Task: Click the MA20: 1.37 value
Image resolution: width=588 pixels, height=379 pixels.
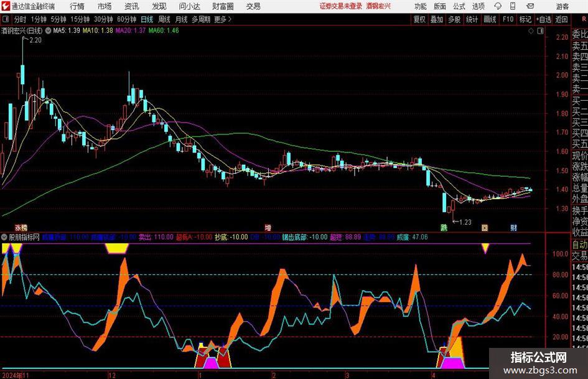Action: (x=130, y=30)
